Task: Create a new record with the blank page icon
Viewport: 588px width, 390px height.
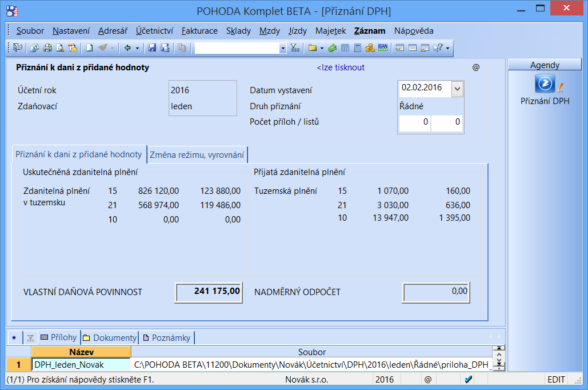Action: point(89,47)
